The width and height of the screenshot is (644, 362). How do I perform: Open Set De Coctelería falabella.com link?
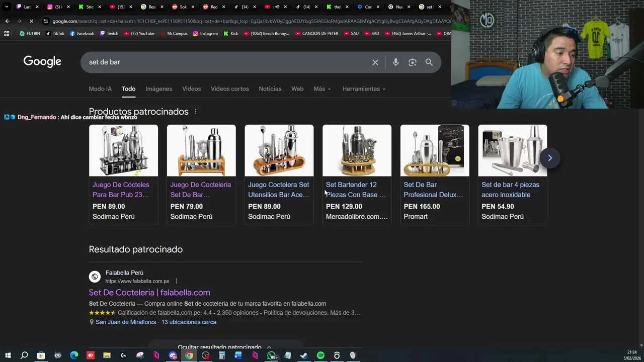pos(149,293)
